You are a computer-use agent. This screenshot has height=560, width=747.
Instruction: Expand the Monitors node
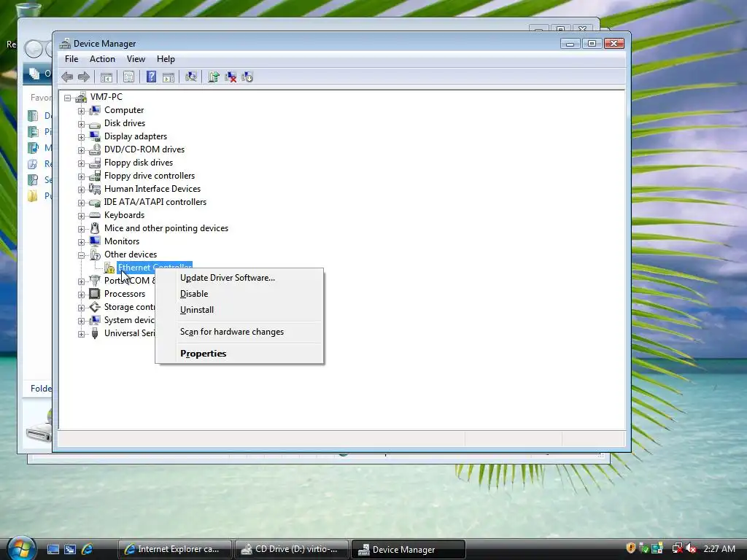pyautogui.click(x=81, y=242)
